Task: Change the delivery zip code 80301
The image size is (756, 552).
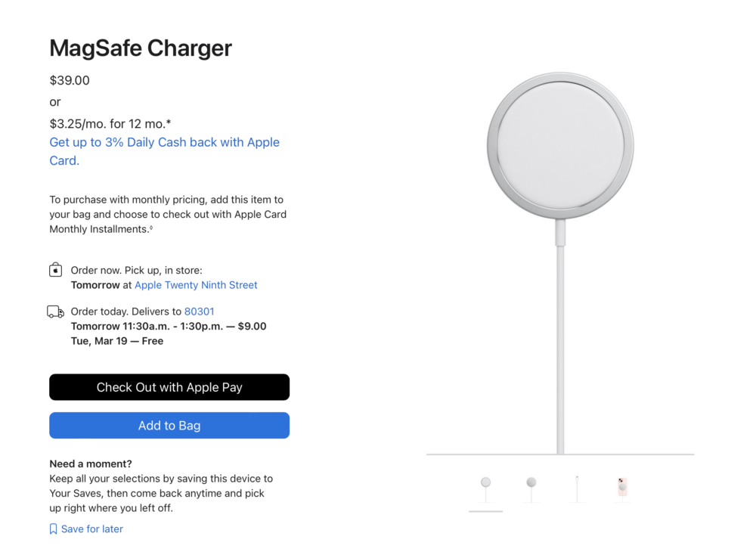Action: coord(200,312)
